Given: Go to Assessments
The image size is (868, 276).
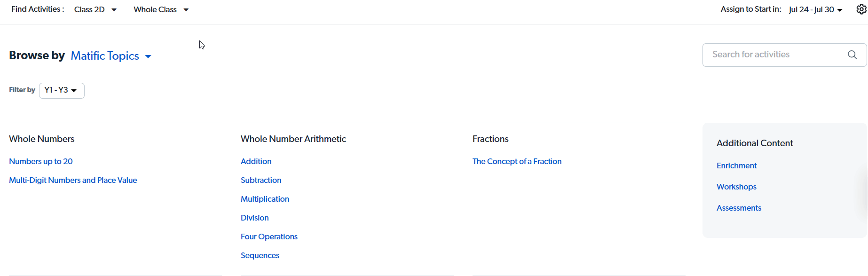Looking at the screenshot, I should (x=739, y=208).
